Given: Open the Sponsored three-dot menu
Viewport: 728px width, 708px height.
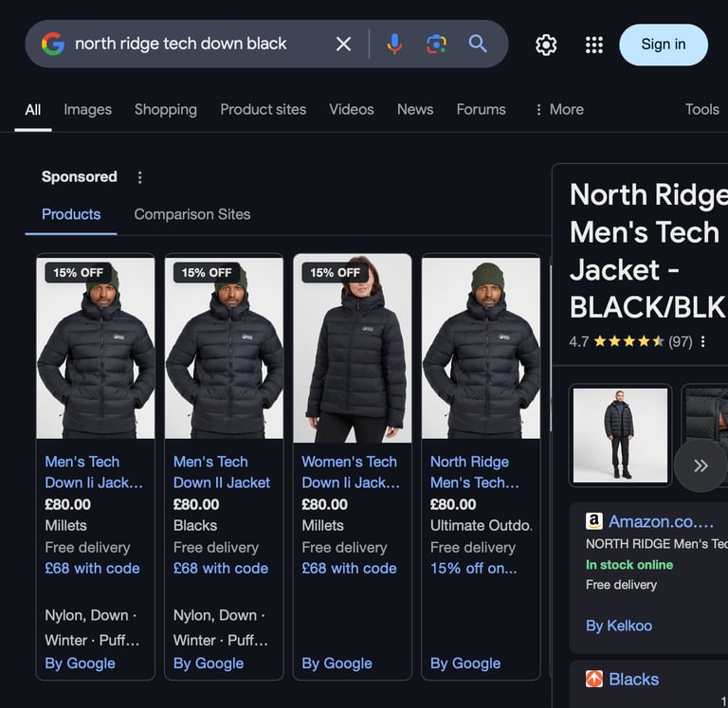Looking at the screenshot, I should pyautogui.click(x=139, y=177).
